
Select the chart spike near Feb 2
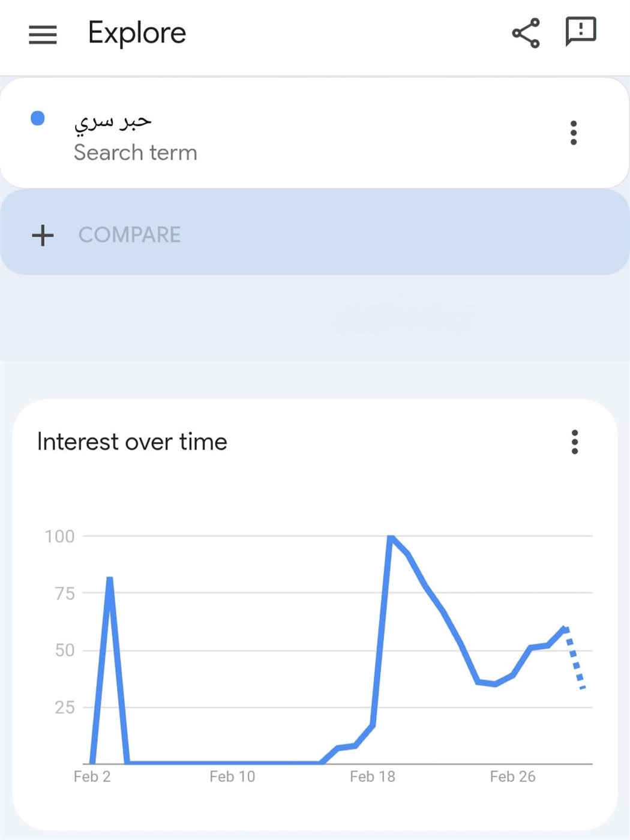(x=109, y=579)
